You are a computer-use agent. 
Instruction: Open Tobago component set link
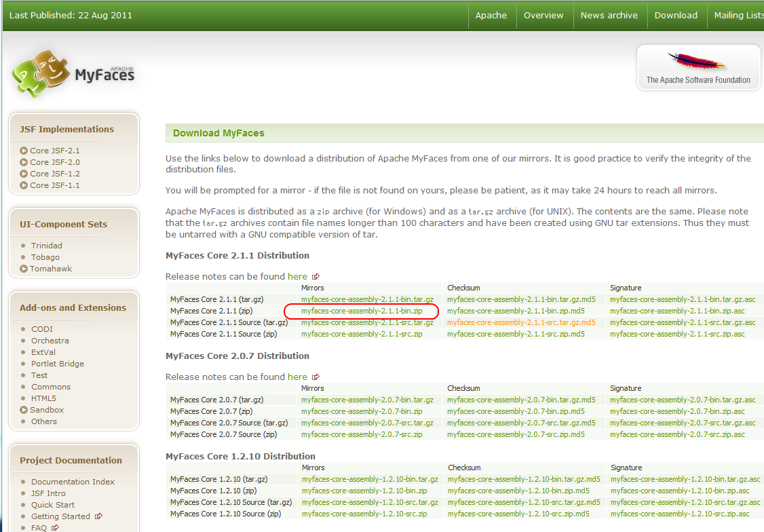coord(45,257)
